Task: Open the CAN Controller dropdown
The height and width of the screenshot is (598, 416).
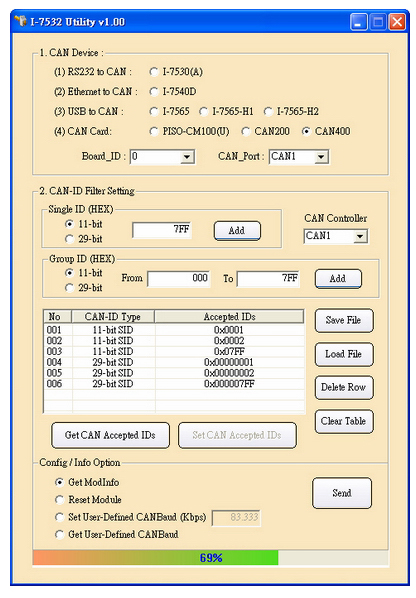Action: [x=336, y=236]
